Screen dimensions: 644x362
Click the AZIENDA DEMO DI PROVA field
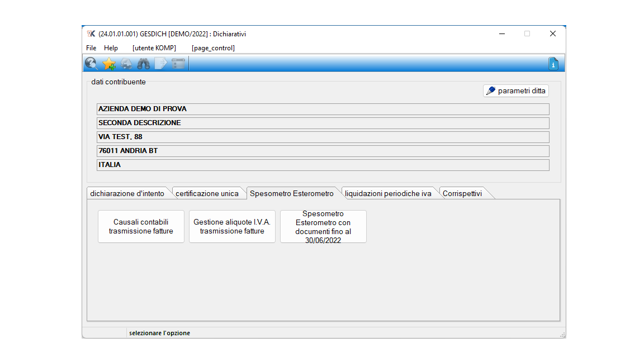pos(323,109)
